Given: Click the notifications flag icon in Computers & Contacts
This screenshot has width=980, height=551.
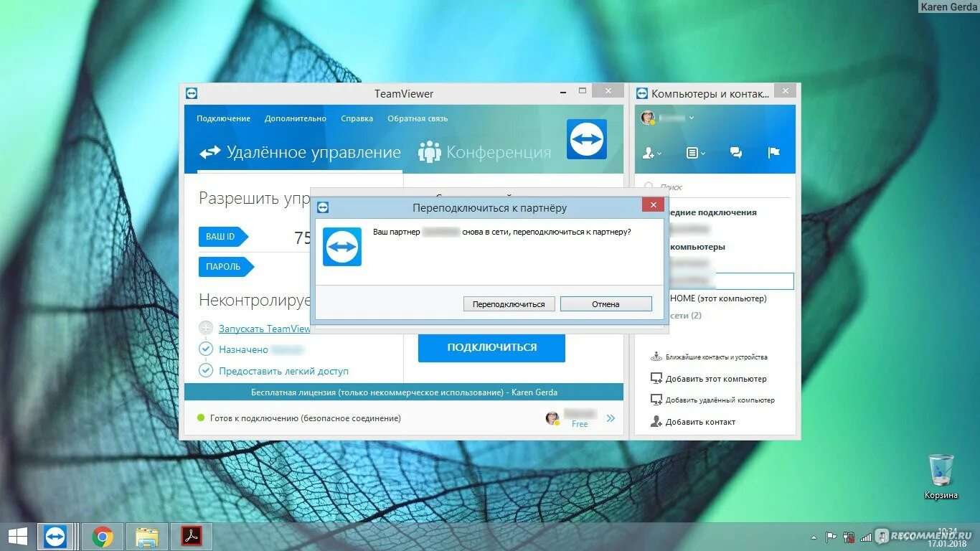Looking at the screenshot, I should point(774,153).
